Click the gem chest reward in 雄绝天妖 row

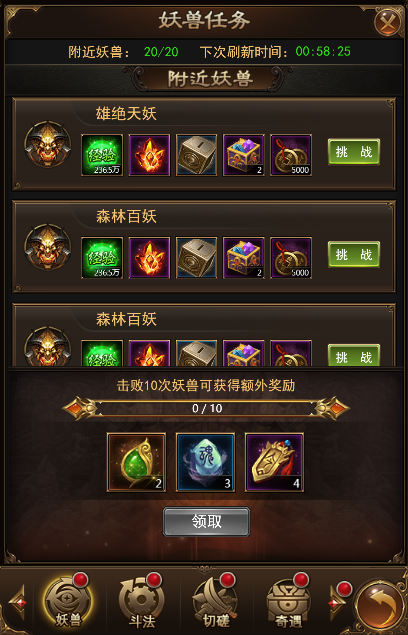point(244,155)
